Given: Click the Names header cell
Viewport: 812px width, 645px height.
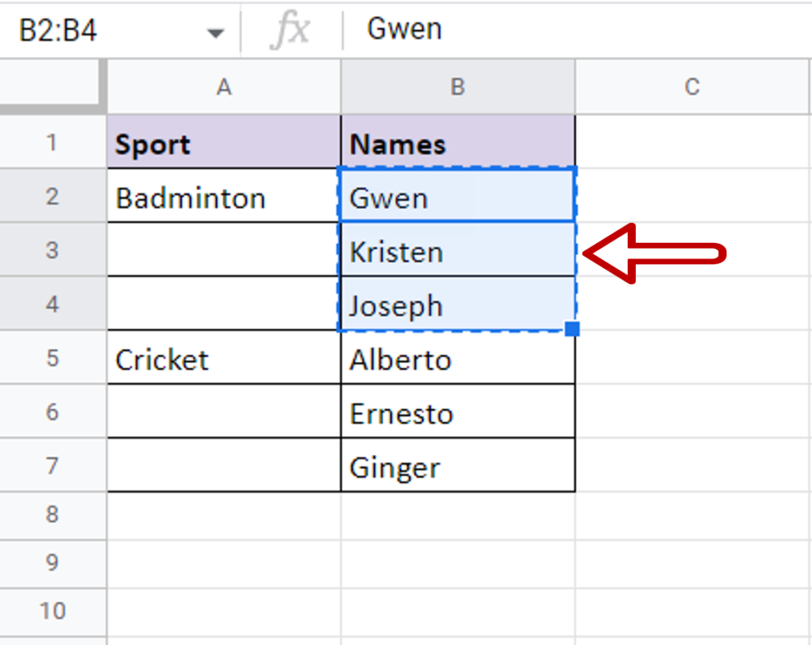Looking at the screenshot, I should [458, 144].
